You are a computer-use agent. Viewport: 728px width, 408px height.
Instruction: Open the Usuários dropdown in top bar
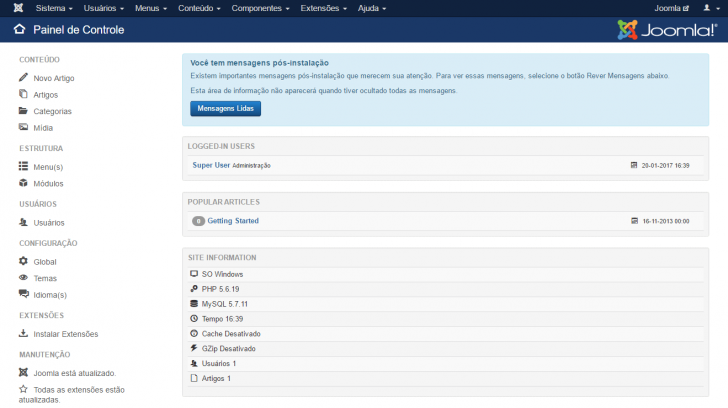(104, 8)
